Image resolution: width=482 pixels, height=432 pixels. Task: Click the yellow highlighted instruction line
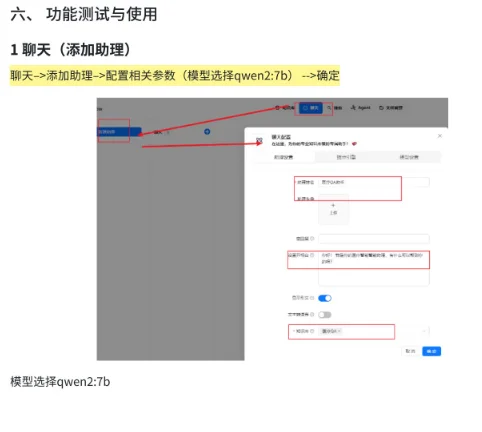[175, 75]
